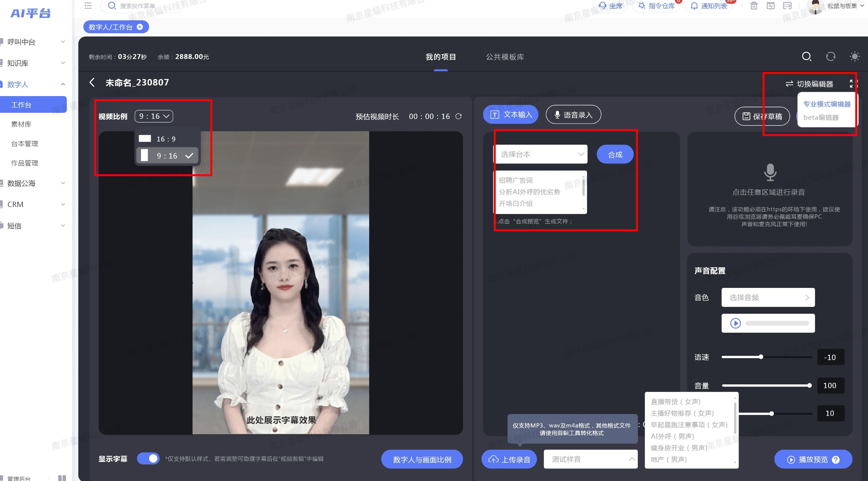Choose 开场白介绍 script option
Screen dimensions: 868x481
pos(516,203)
